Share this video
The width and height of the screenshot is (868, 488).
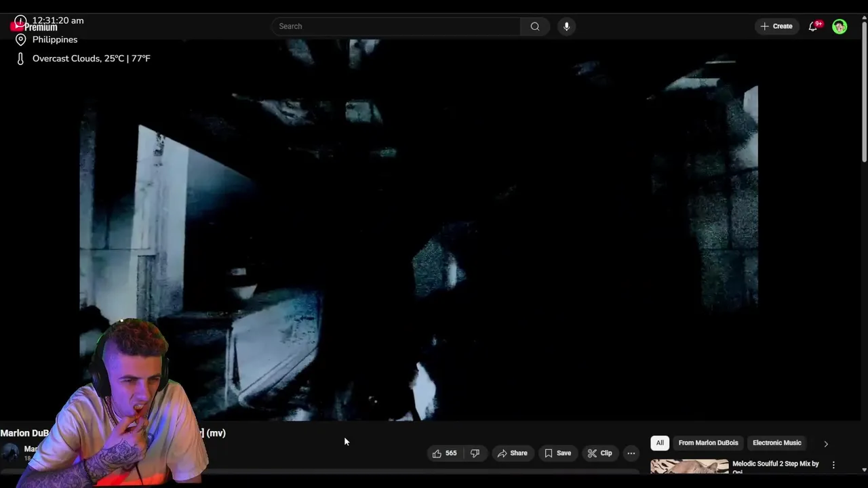513,453
